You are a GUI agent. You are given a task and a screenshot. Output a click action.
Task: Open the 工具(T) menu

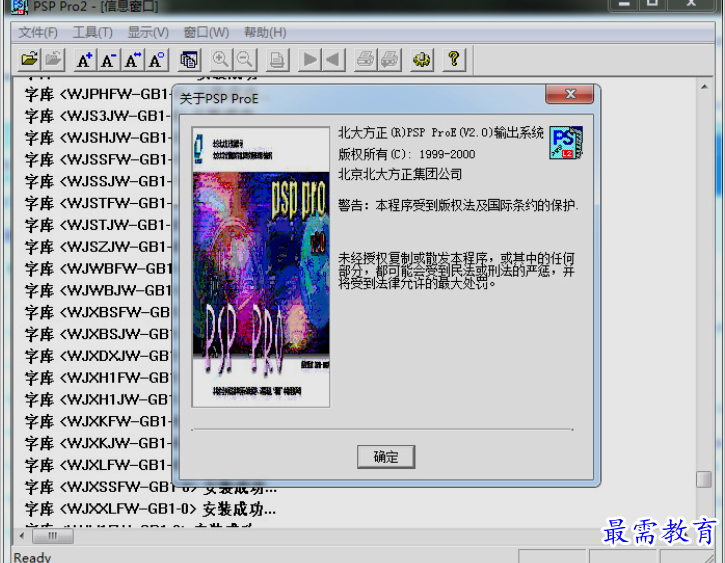(x=92, y=32)
